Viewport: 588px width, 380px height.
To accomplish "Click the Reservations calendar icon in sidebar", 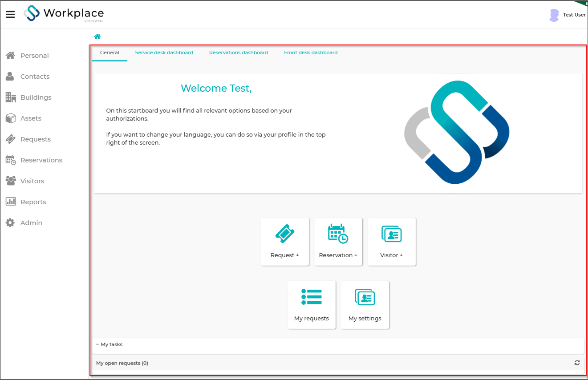I will 11,160.
